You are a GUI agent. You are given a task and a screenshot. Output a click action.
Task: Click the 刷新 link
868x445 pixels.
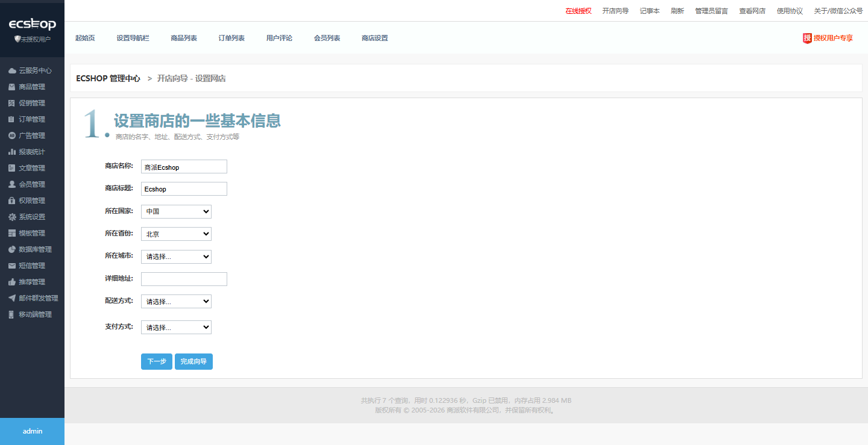[x=678, y=11]
